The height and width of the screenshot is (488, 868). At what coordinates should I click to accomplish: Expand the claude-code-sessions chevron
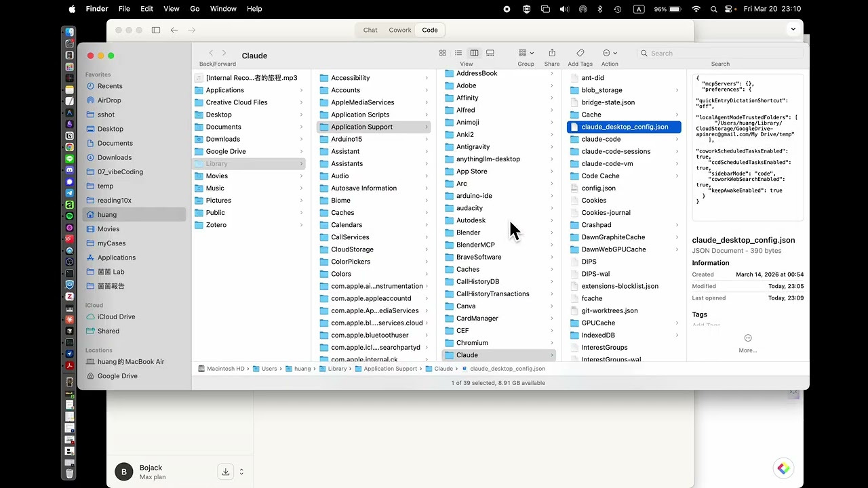(677, 151)
